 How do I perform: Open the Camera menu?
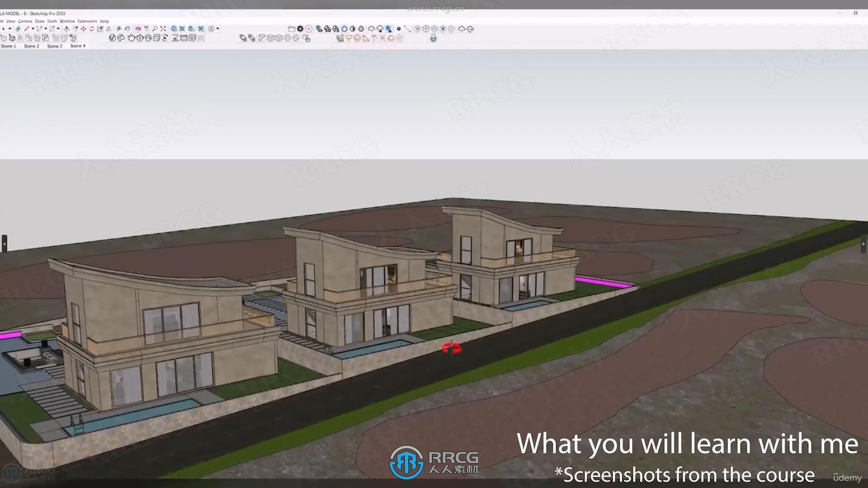click(25, 21)
